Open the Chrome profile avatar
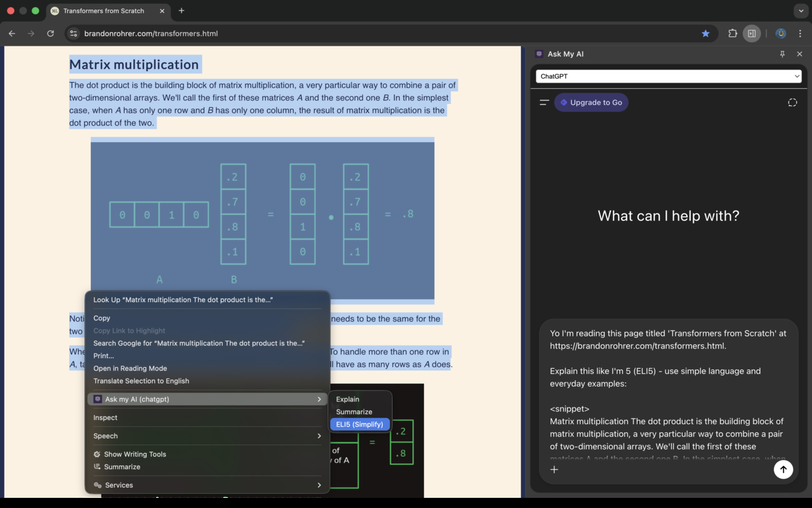This screenshot has height=508, width=812. tap(781, 34)
